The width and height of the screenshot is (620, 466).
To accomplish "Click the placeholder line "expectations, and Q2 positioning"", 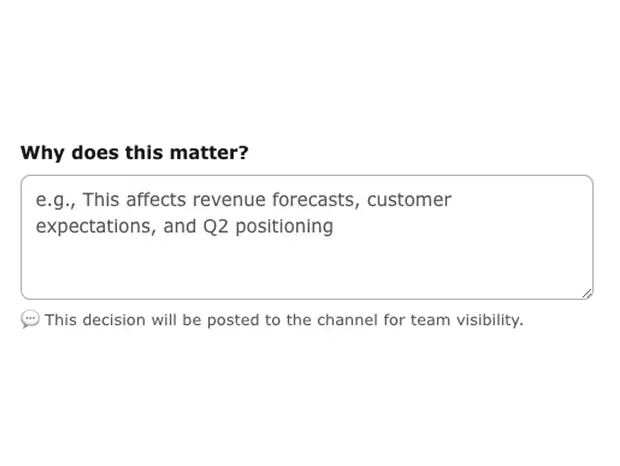I will (184, 226).
